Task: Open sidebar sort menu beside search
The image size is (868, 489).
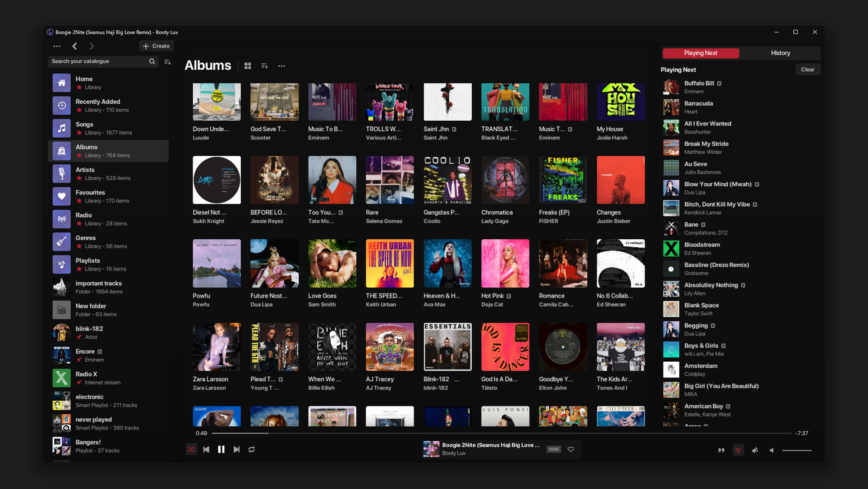Action: coord(168,62)
